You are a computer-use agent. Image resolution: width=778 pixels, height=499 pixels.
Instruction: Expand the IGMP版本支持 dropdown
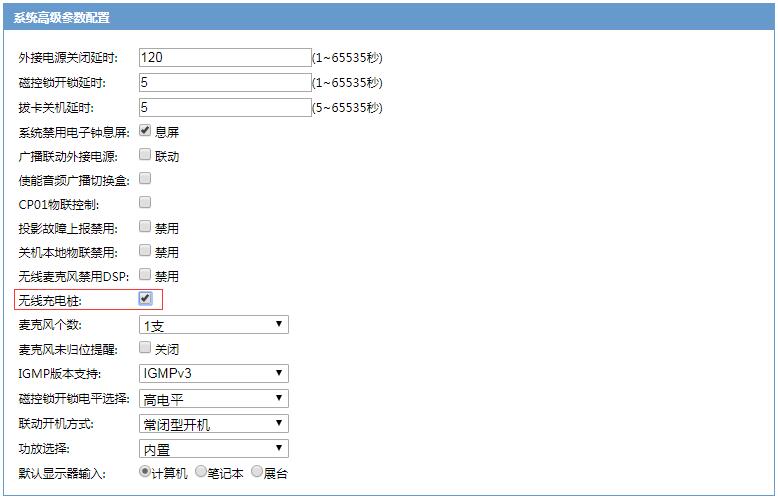[x=213, y=374]
